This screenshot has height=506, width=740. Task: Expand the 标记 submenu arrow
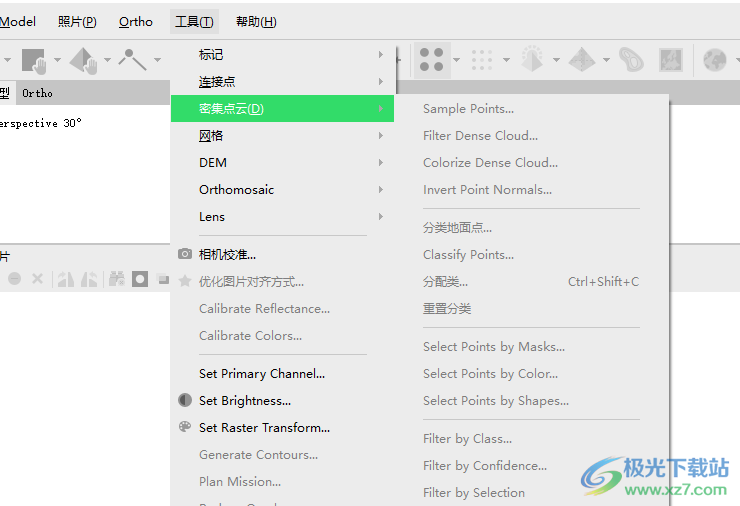(x=381, y=55)
